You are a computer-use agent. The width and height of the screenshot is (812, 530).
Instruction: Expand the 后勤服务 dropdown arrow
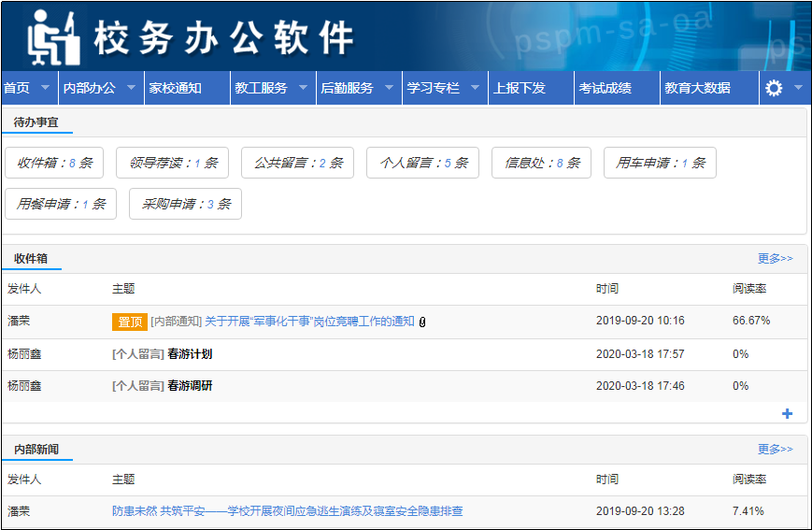click(x=389, y=88)
